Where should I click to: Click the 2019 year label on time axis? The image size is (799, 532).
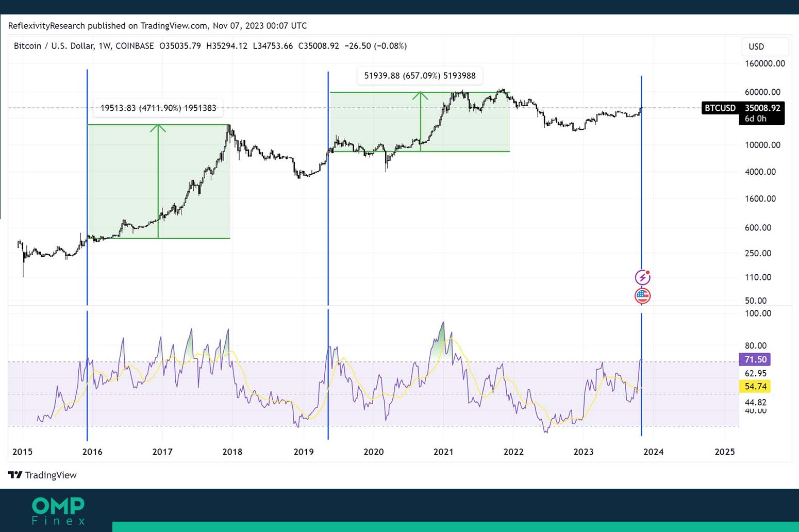[304, 452]
